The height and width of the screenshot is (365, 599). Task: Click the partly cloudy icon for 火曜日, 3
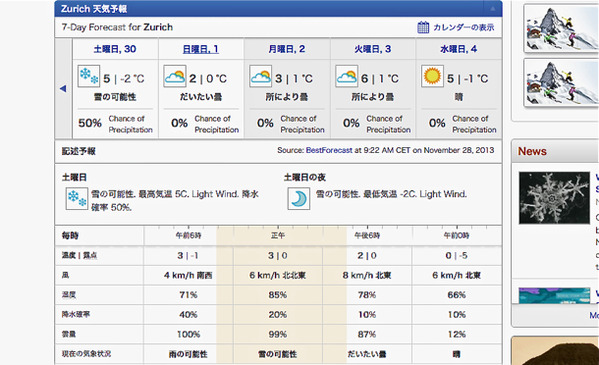click(346, 76)
